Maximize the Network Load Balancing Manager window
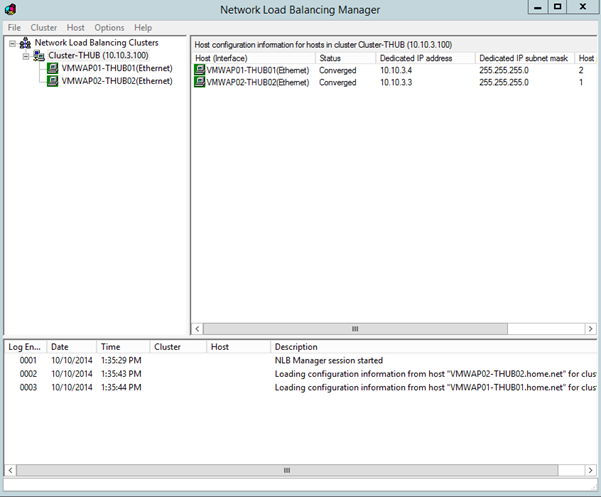The height and width of the screenshot is (497, 601). [558, 7]
